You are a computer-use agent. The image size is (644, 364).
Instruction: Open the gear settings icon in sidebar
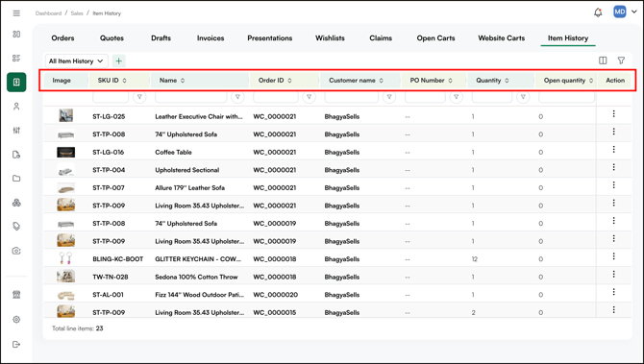pos(16,319)
